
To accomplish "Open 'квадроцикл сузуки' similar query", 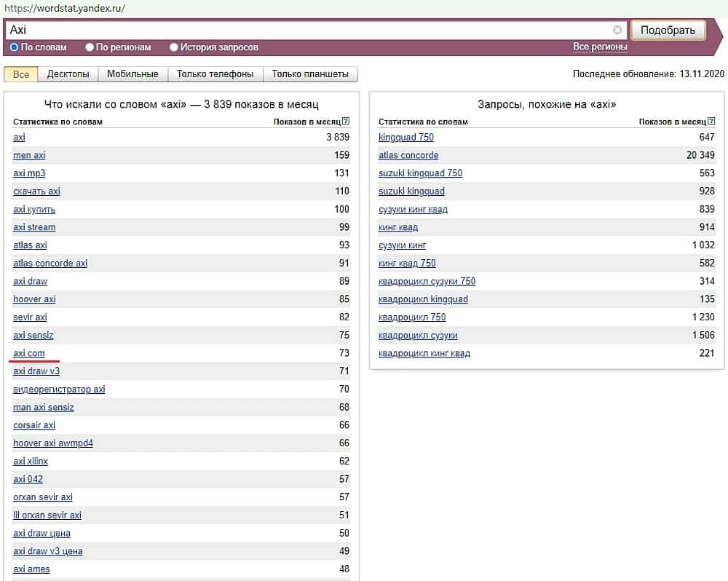I will click(418, 336).
